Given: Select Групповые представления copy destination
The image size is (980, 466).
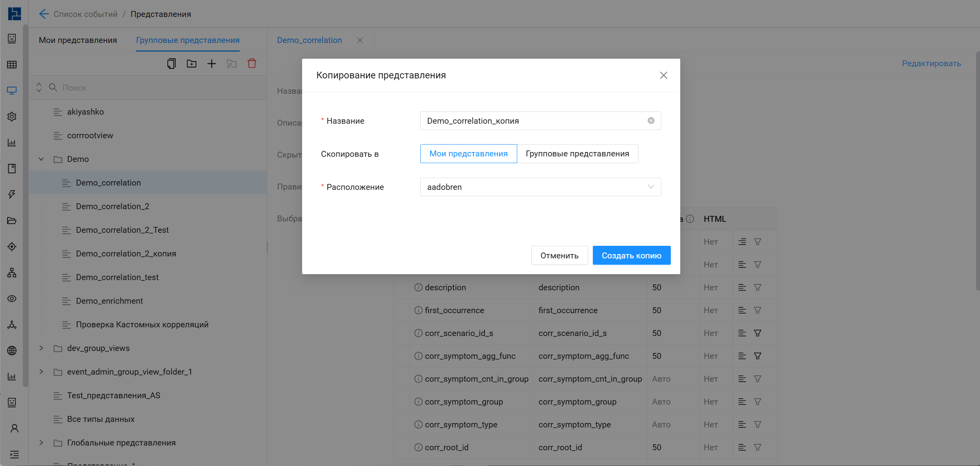Looking at the screenshot, I should 577,154.
